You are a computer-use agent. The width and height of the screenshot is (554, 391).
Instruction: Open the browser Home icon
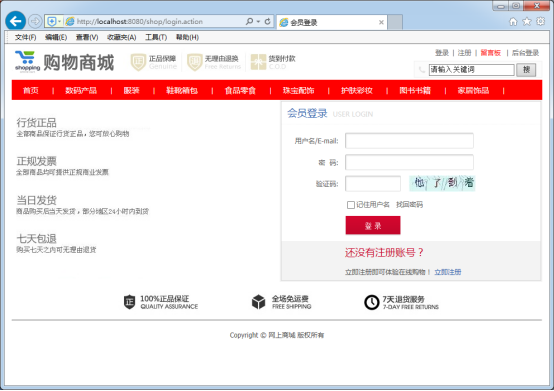pos(513,22)
